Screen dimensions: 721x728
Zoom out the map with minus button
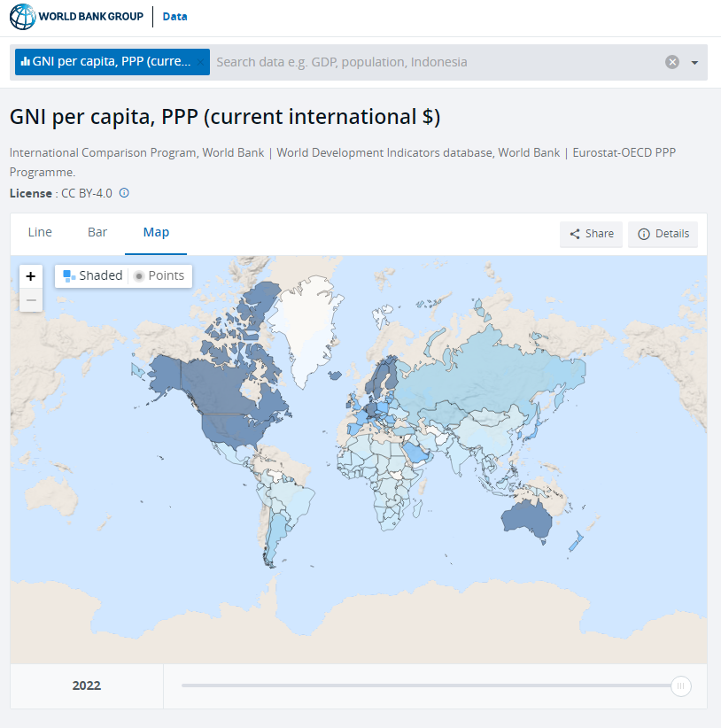coord(31,300)
